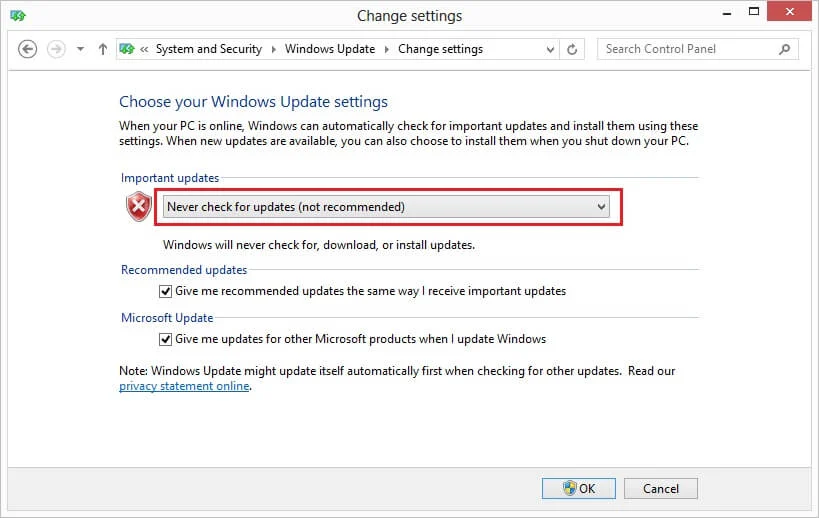Click the Refresh address bar button
819x518 pixels.
(x=572, y=49)
